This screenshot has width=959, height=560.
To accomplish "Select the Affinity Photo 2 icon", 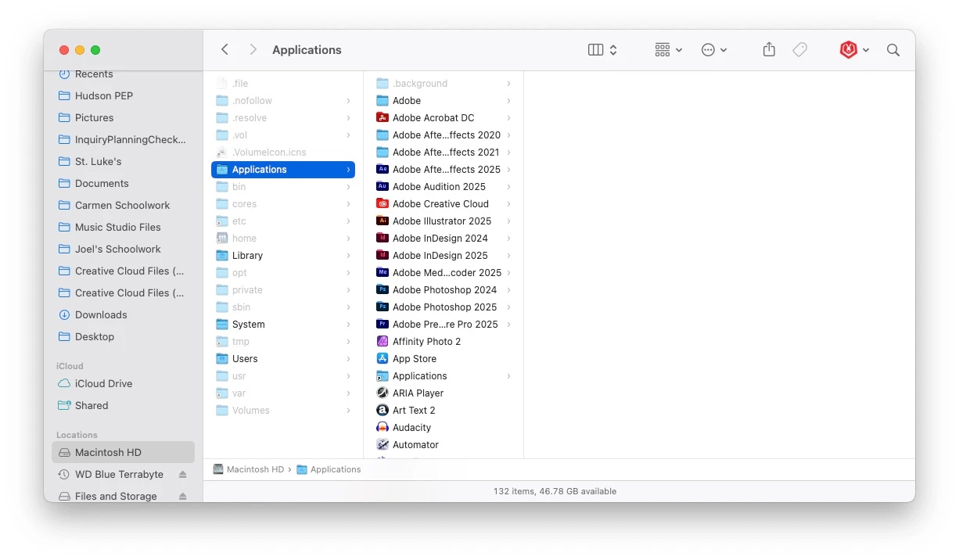I will [x=383, y=341].
